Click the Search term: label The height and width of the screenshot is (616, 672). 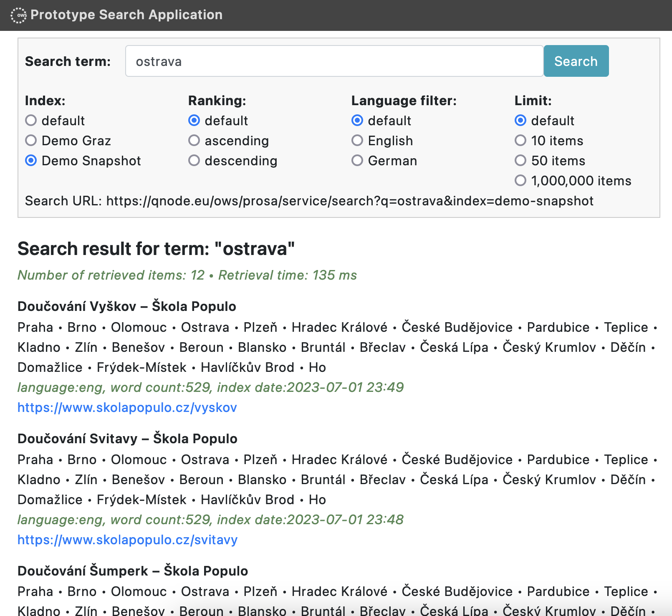coord(68,61)
